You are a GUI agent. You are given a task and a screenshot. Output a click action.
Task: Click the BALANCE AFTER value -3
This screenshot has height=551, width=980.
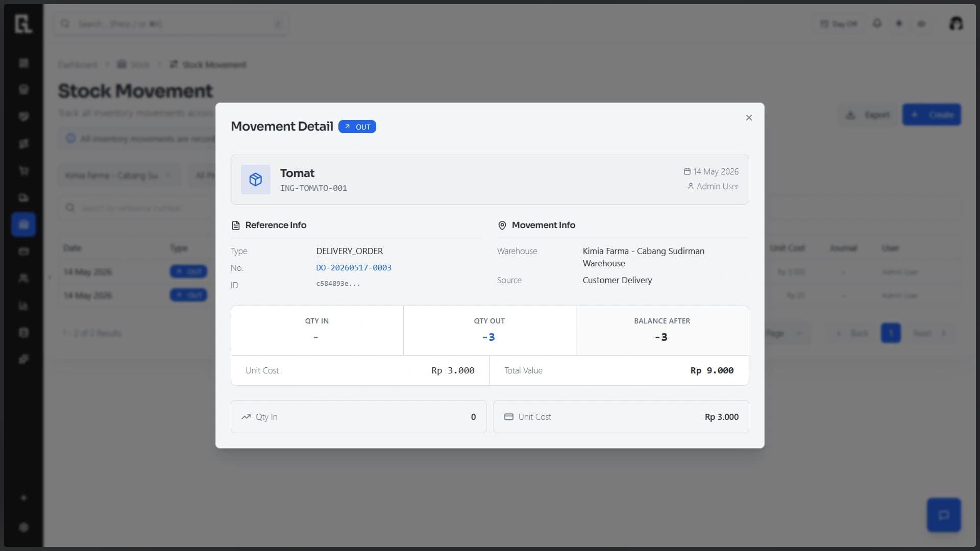pos(661,337)
